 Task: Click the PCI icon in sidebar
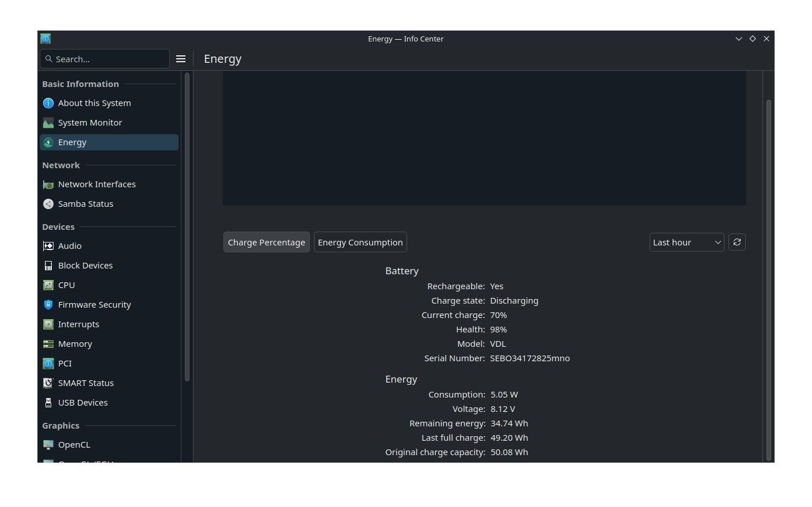point(48,364)
